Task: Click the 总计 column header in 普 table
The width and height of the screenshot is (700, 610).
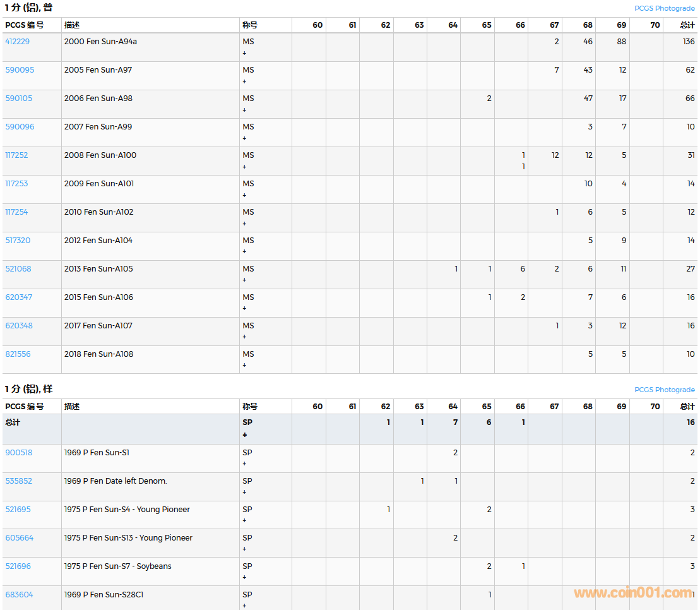Action: tap(687, 25)
